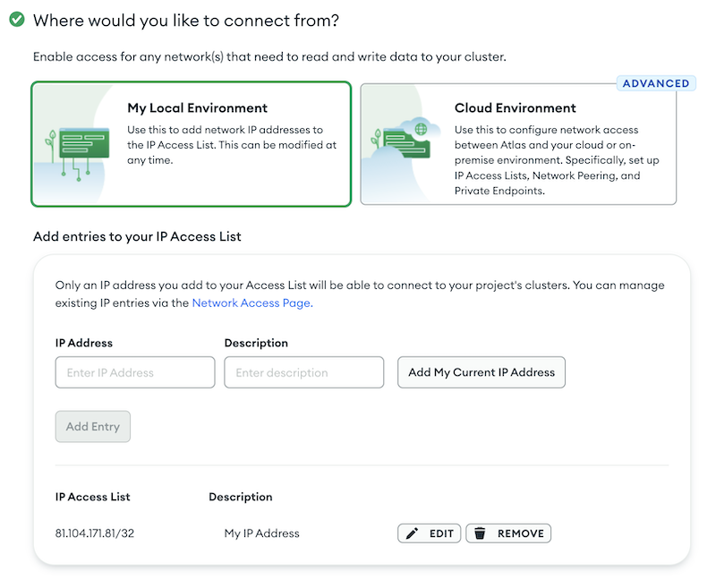Image resolution: width=716 pixels, height=588 pixels.
Task: Click the Cloud Environment title text
Action: [x=516, y=107]
